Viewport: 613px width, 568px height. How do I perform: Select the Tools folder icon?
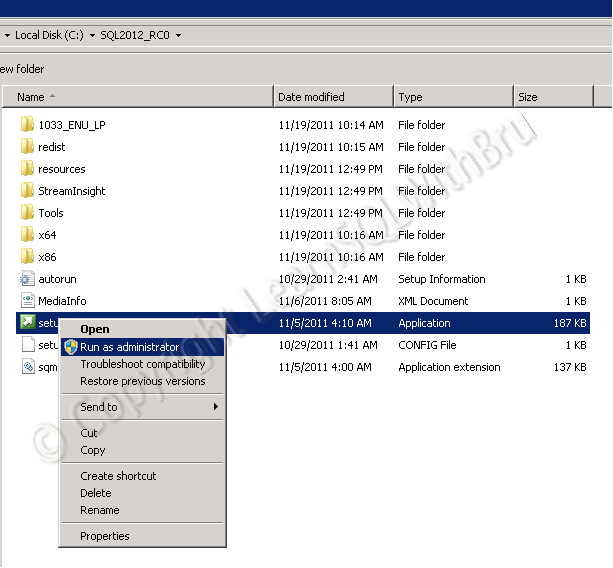27,213
